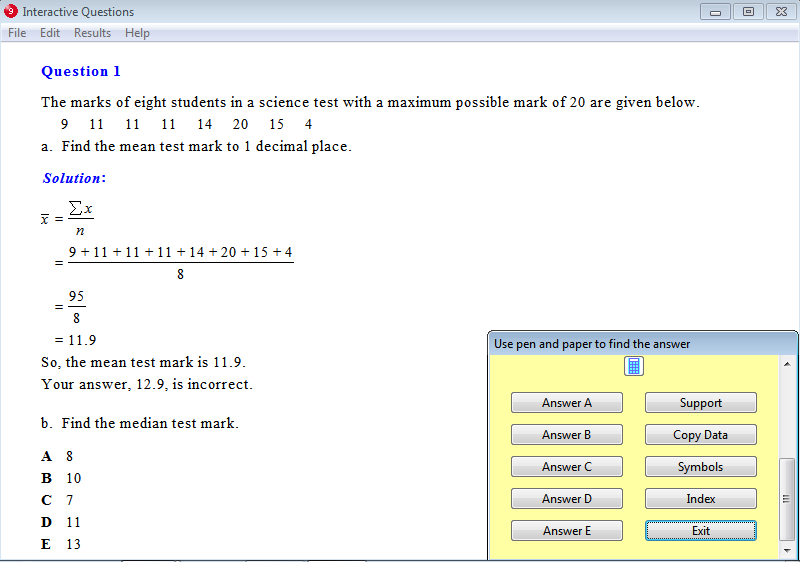Screen dimensions: 800x562
Task: Click the red application icon in the title bar
Action: 11,12
